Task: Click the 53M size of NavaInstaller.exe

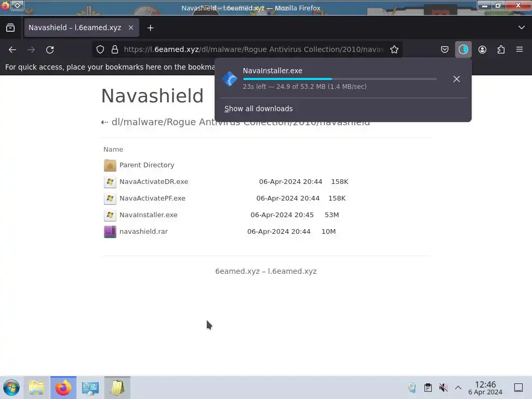Action: tap(332, 215)
